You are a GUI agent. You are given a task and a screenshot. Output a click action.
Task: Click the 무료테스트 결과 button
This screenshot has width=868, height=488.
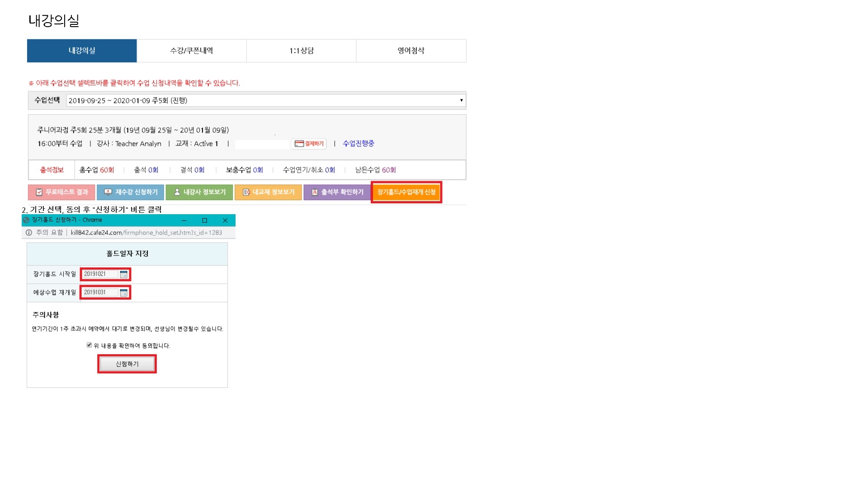61,192
